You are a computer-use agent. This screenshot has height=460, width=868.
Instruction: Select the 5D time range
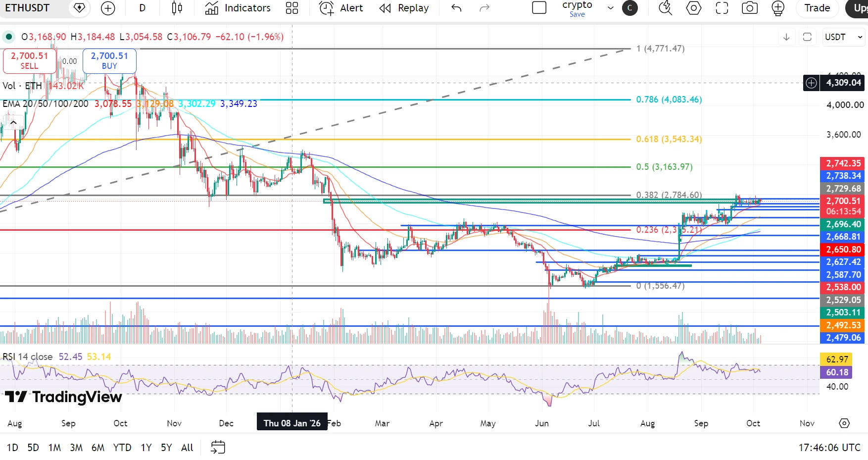point(33,448)
